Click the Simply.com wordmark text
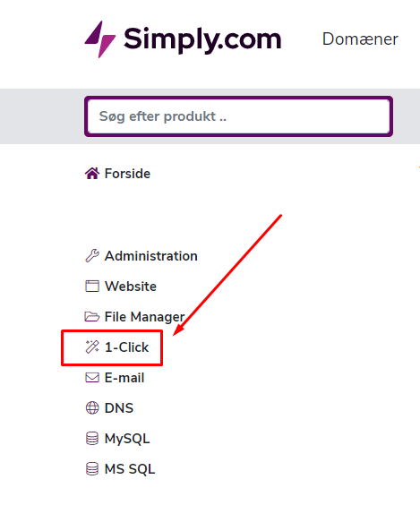Image resolution: width=420 pixels, height=505 pixels. (x=202, y=39)
